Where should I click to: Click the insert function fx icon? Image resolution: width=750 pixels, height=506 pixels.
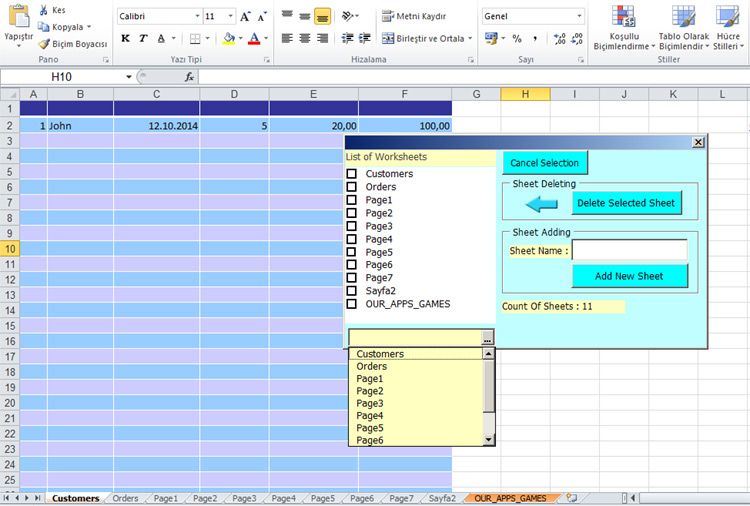[x=189, y=77]
